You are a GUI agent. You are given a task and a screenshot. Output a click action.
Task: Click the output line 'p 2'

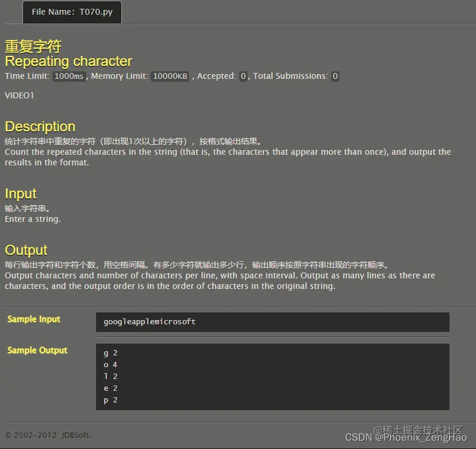point(111,400)
